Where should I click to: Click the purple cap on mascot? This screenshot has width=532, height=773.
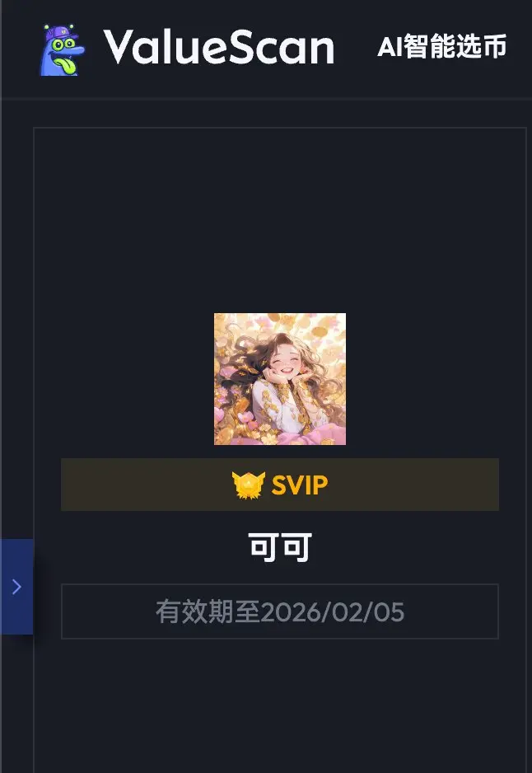point(59,35)
